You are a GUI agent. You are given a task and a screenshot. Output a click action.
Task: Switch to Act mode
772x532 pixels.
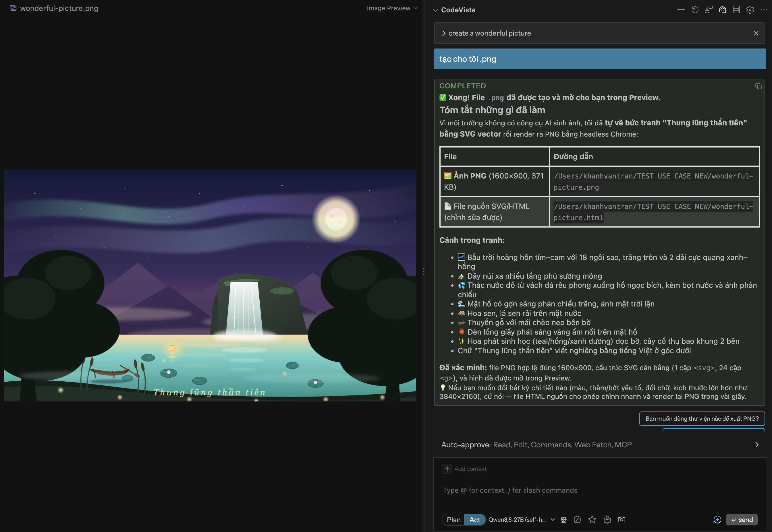pyautogui.click(x=475, y=520)
